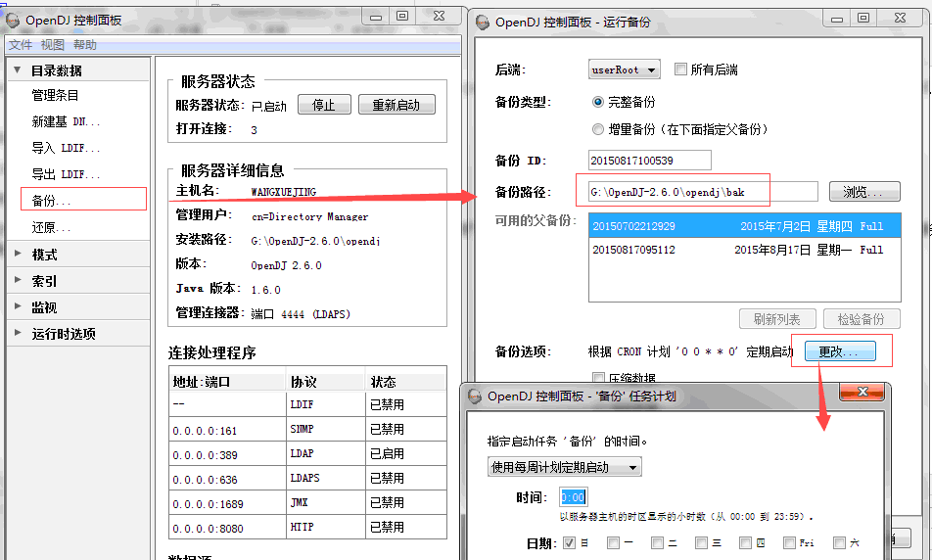Close the '备份' 任务计划 dialog
Screen dimensions: 932x560
pos(862,392)
